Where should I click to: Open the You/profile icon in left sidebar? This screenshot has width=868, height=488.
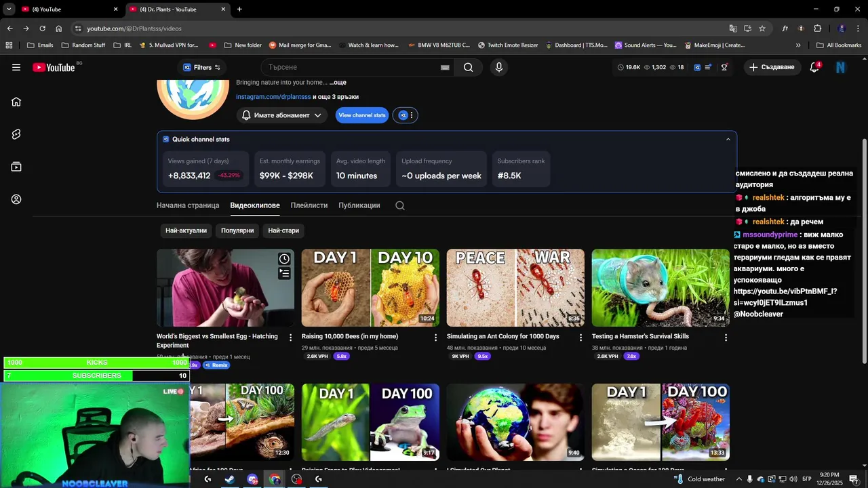(16, 199)
